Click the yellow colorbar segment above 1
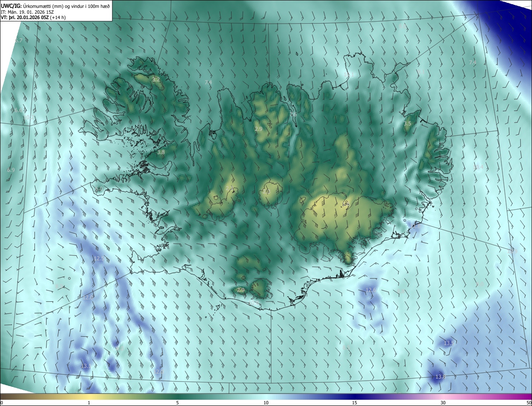The image size is (532, 406). (89, 396)
